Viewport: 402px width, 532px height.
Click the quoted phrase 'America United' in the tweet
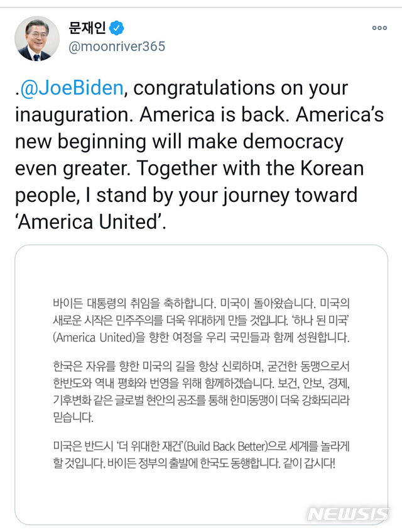[89, 222]
